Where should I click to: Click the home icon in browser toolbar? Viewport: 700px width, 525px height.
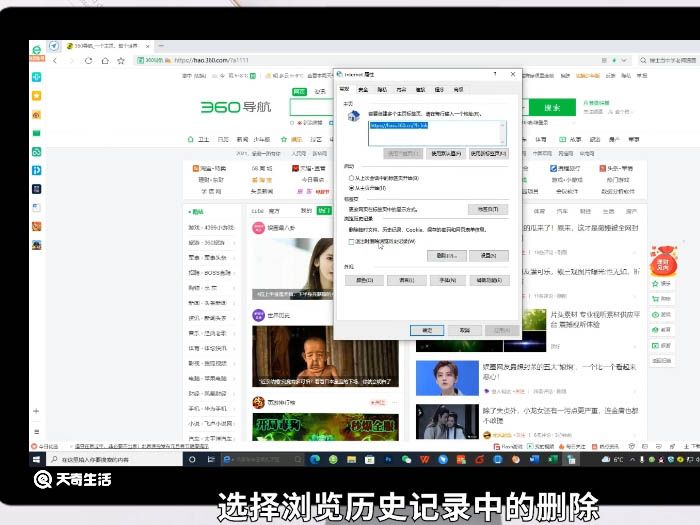coord(105,61)
